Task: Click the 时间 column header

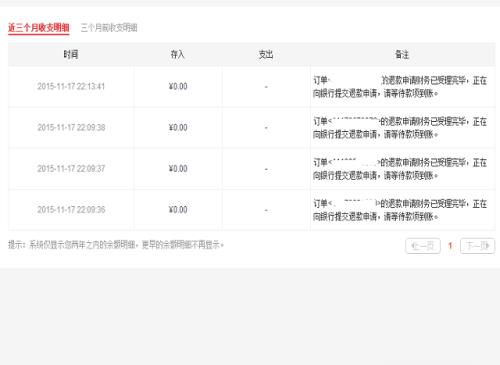Action: pyautogui.click(x=71, y=54)
